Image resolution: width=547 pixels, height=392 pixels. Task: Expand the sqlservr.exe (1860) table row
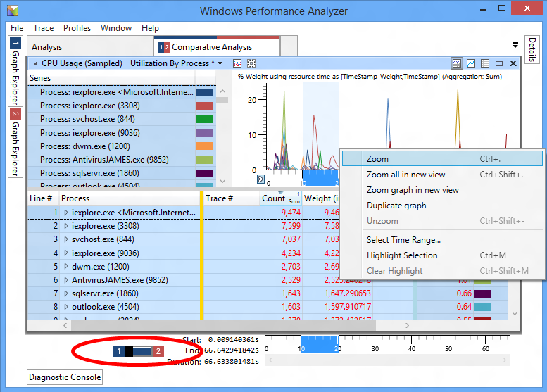(66, 293)
